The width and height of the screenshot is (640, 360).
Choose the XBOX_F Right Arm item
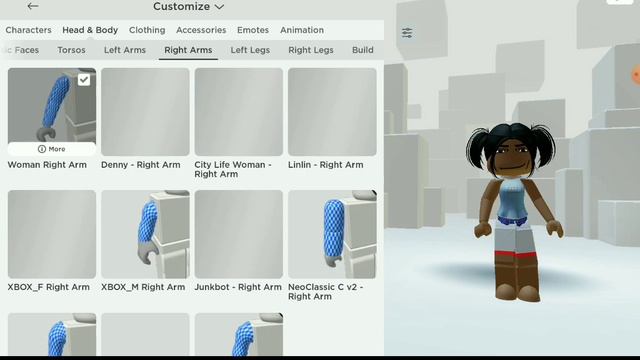click(52, 234)
